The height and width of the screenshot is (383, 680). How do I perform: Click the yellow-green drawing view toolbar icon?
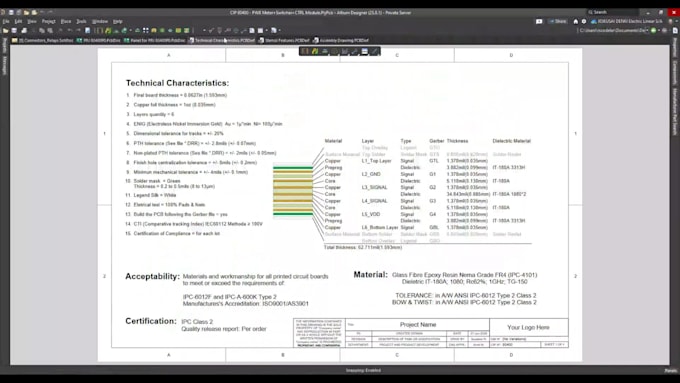pyautogui.click(x=108, y=30)
